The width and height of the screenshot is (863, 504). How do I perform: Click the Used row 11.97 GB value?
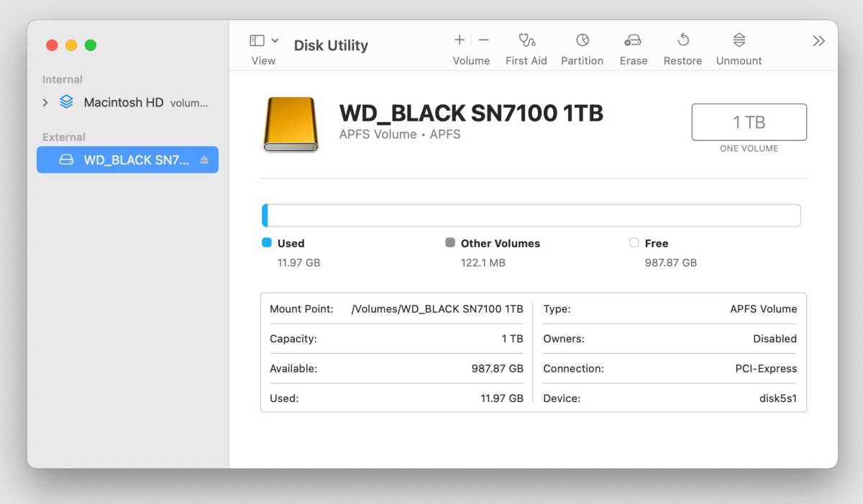tap(501, 398)
